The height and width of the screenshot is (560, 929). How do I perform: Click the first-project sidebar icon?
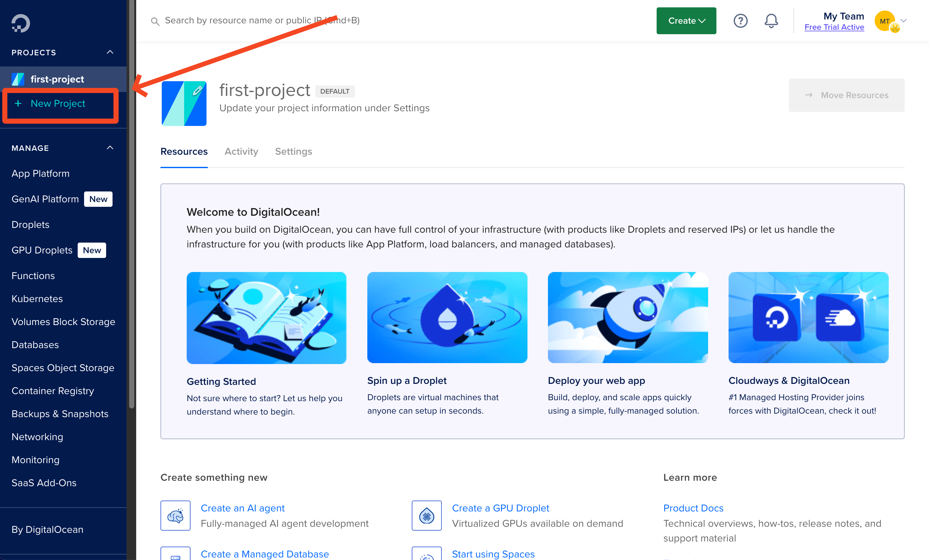tap(18, 79)
